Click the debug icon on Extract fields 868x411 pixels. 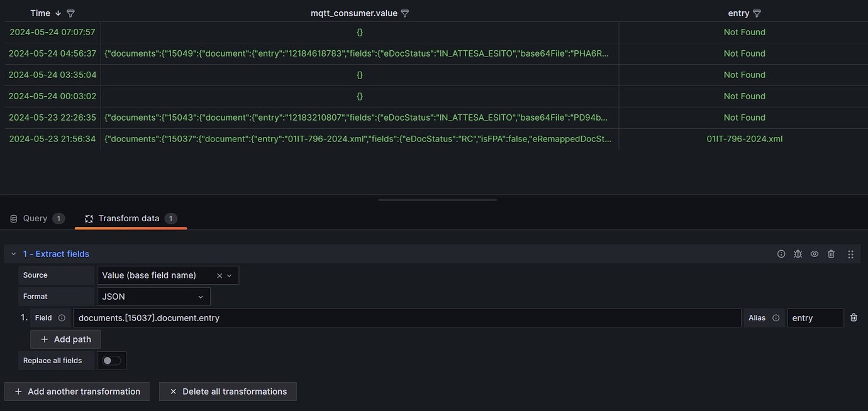point(797,254)
